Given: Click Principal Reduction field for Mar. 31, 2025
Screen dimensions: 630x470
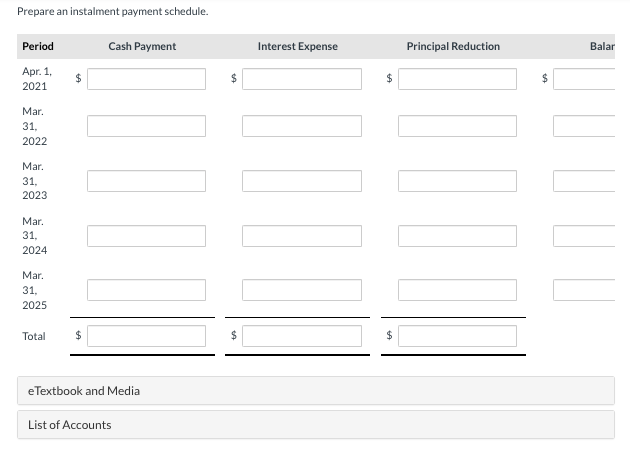Looking at the screenshot, I should [457, 290].
